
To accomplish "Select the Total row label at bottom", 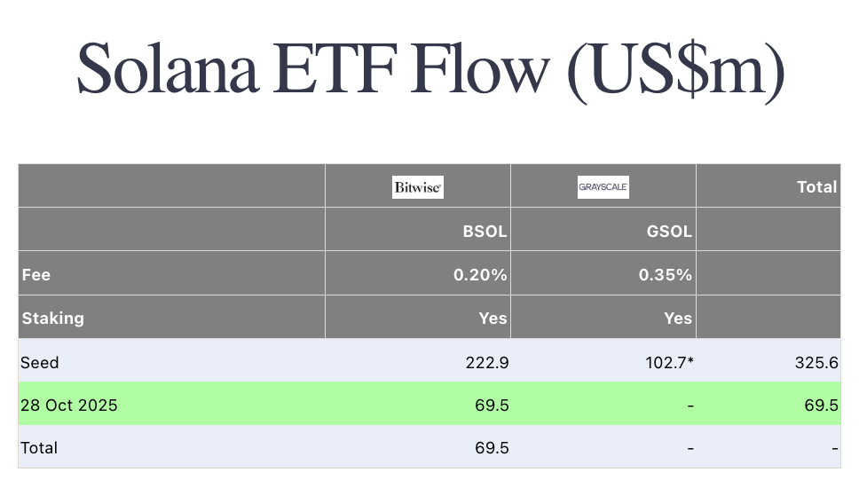I will coord(39,448).
